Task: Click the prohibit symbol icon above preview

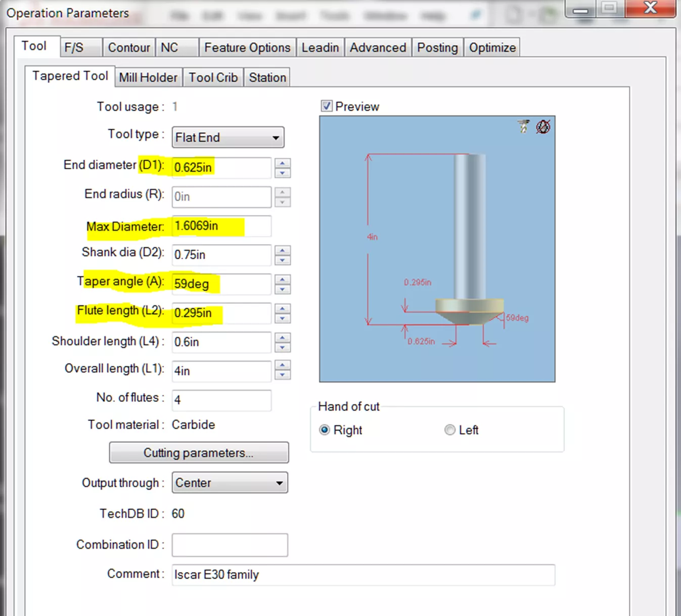Action: pyautogui.click(x=542, y=127)
